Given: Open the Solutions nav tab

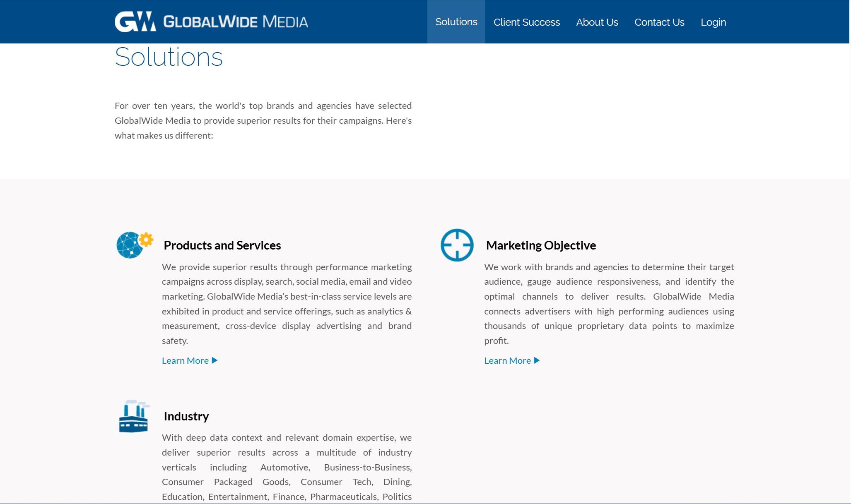Looking at the screenshot, I should pyautogui.click(x=456, y=22).
